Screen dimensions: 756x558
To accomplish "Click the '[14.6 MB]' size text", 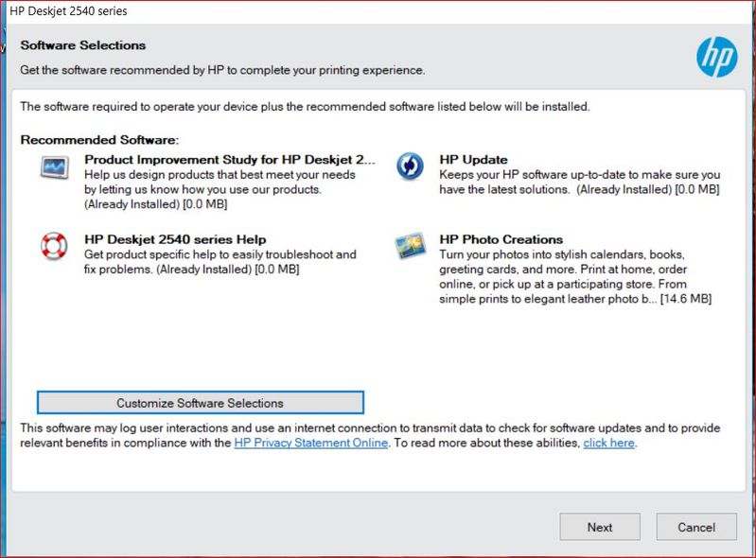I will pos(686,299).
